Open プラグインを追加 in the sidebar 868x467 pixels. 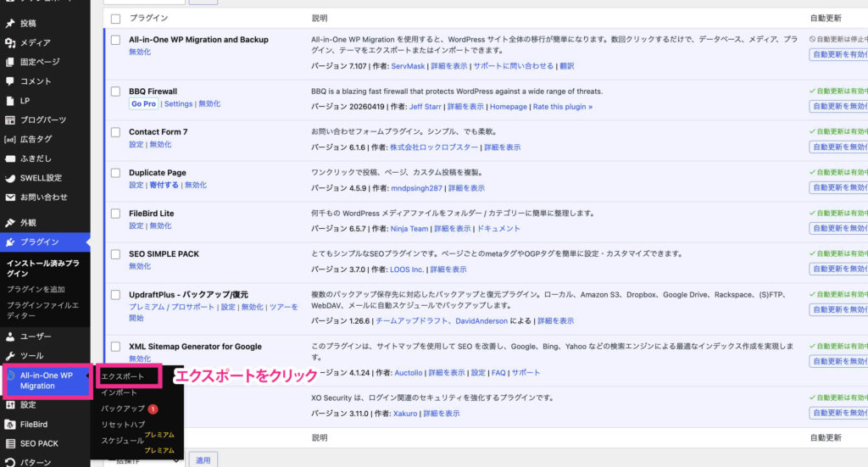pos(36,289)
